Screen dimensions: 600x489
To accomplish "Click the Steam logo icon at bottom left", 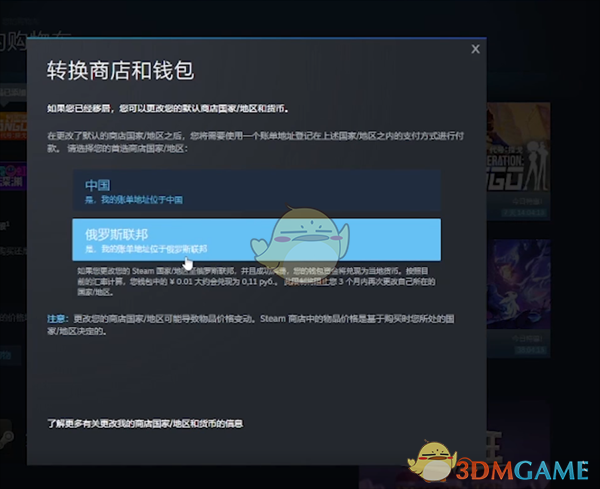I will tap(8, 437).
